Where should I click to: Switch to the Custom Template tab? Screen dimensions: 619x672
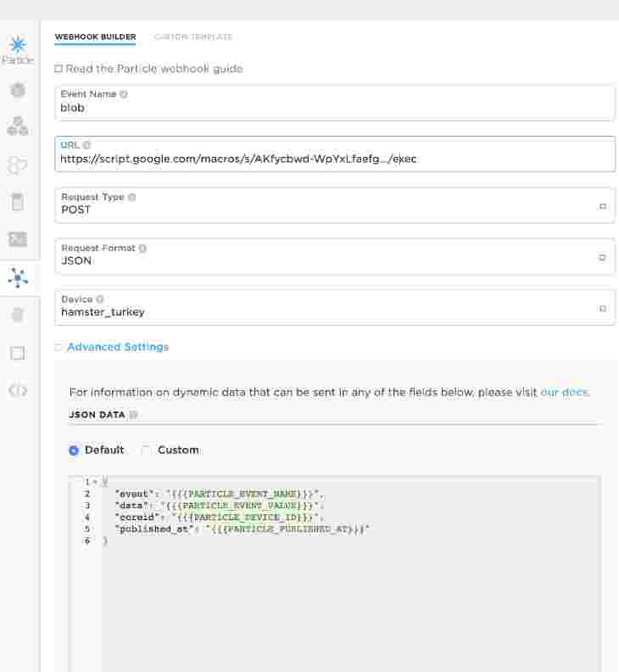(193, 37)
